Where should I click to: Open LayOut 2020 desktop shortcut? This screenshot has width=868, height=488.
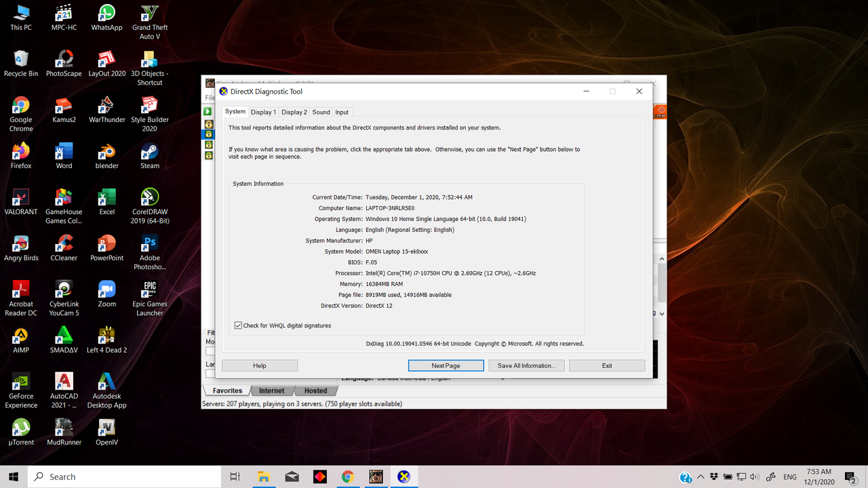click(106, 64)
